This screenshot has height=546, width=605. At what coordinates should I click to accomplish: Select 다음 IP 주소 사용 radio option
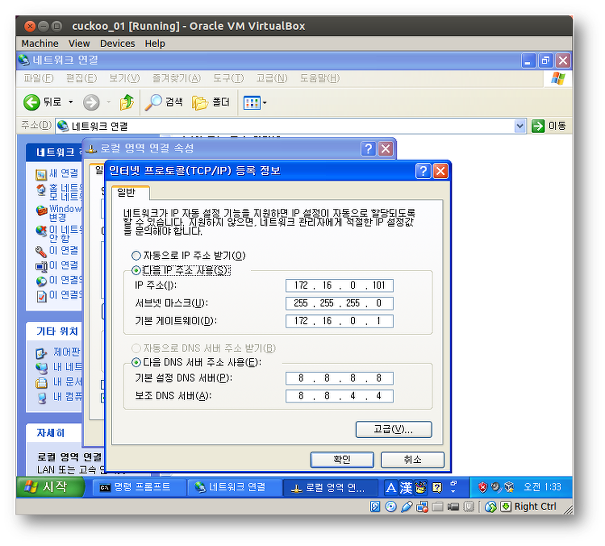(136, 270)
